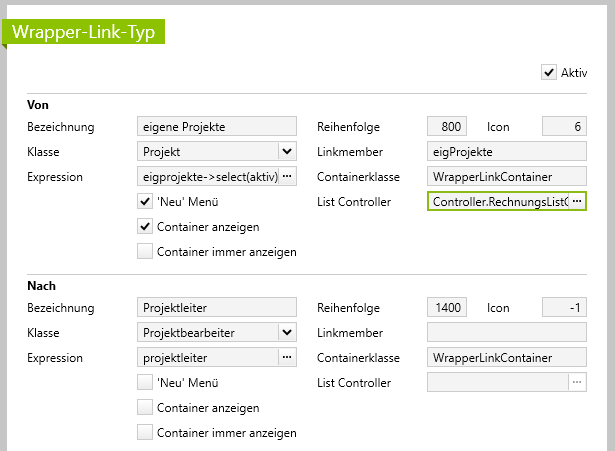Disable Container anzeigen in Von section

pyautogui.click(x=145, y=227)
